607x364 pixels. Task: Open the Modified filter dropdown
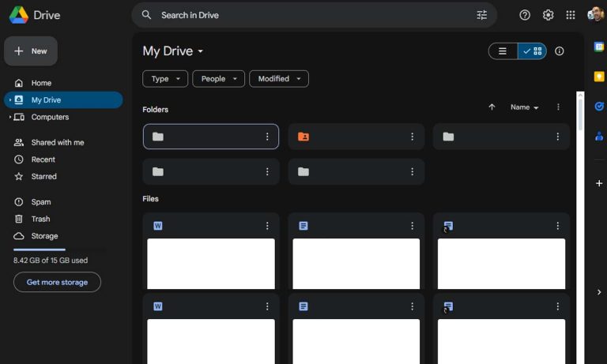pos(279,79)
